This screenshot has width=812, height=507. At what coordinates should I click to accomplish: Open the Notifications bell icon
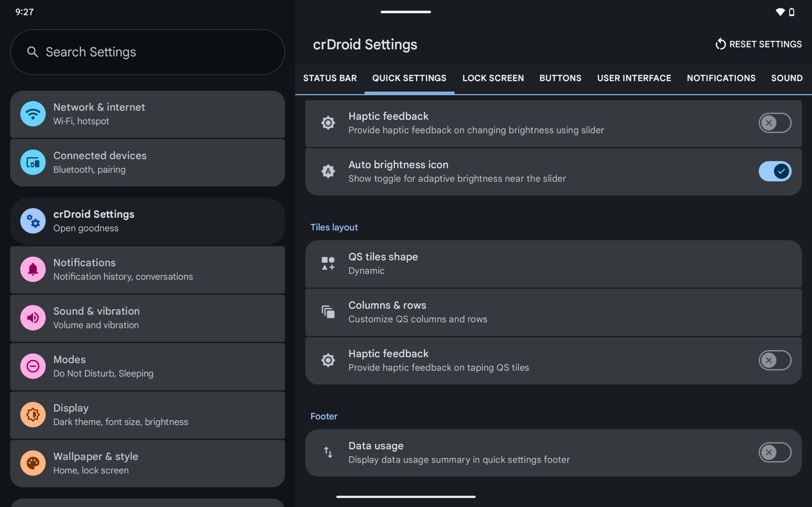[x=33, y=269]
